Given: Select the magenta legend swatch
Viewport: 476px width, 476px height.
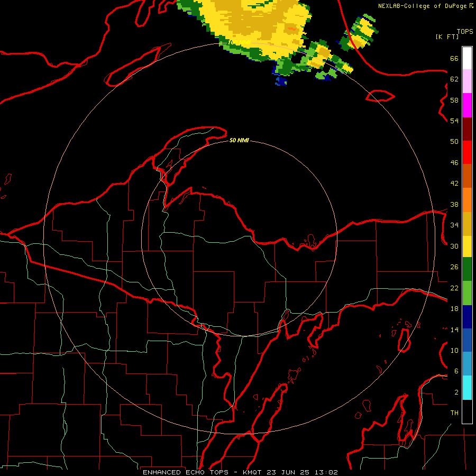Looking at the screenshot, I should click(x=467, y=105).
